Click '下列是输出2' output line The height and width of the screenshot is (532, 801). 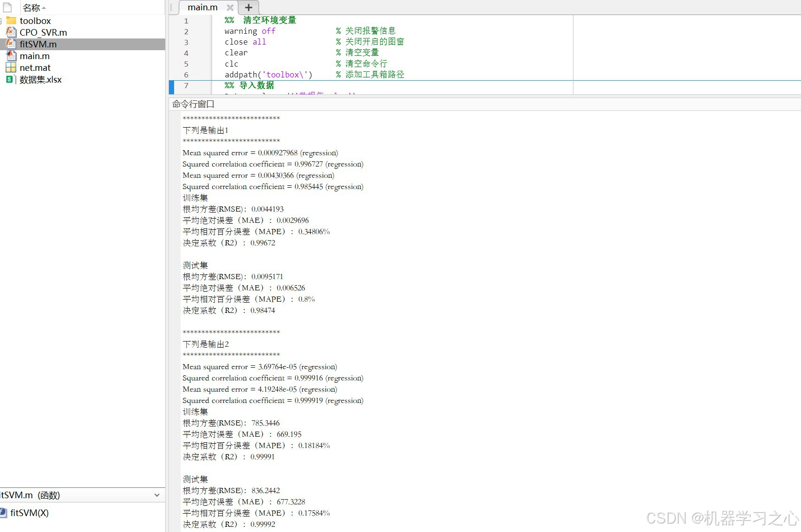(206, 344)
